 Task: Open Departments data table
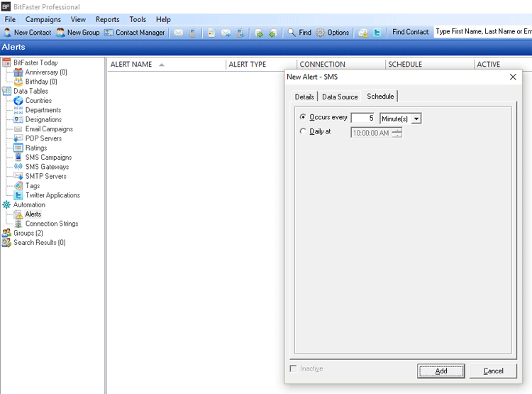point(43,110)
